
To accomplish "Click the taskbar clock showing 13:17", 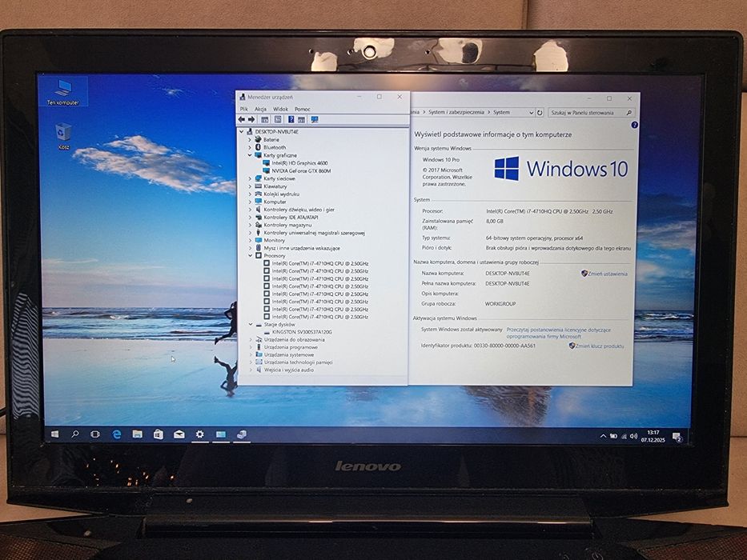I will tap(653, 436).
